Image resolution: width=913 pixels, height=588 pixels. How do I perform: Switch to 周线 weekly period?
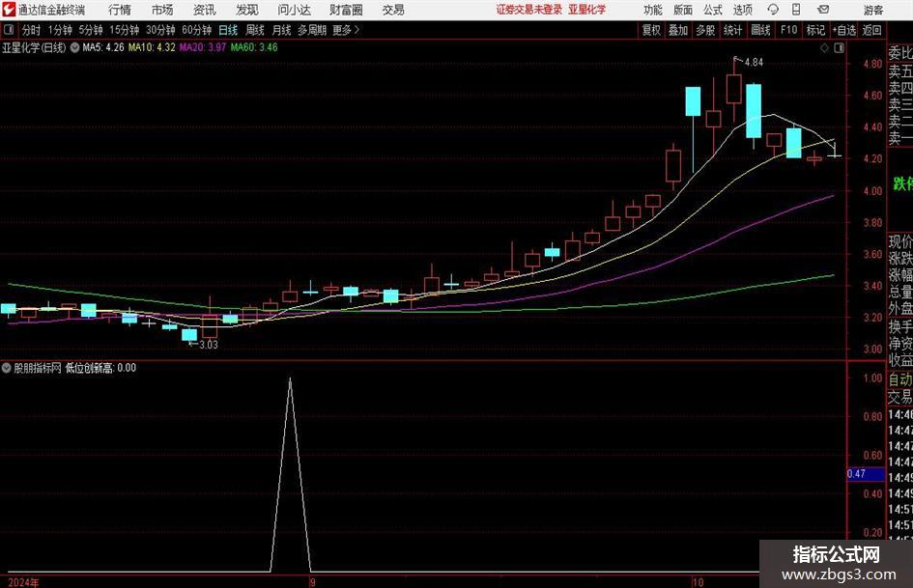(x=254, y=30)
